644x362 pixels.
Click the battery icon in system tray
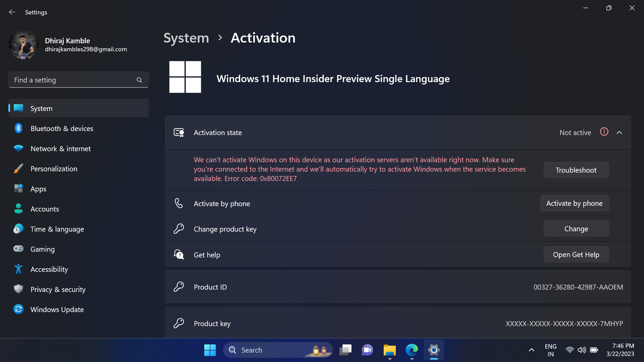point(594,350)
